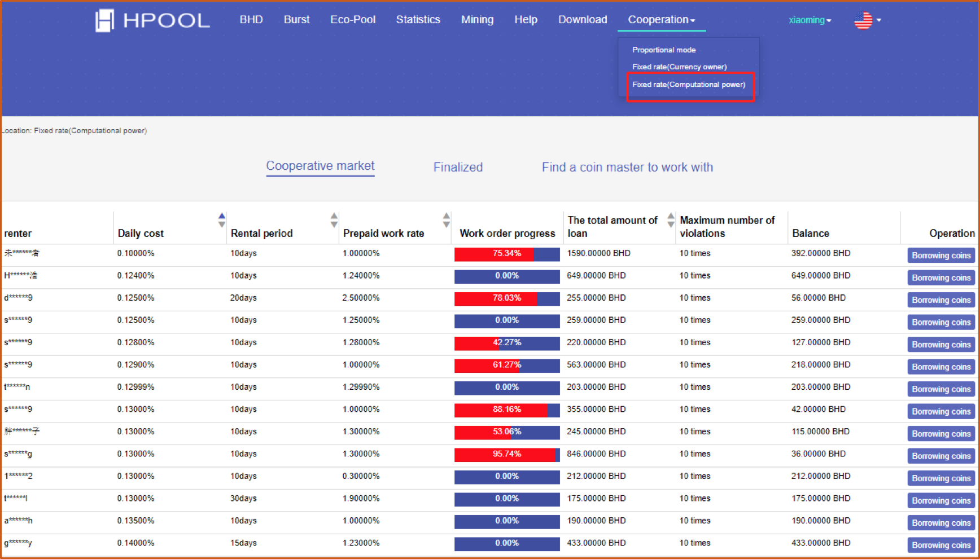Click the Location: Fixed rate(Computational power) breadcrumb
The height and width of the screenshot is (559, 980).
[74, 131]
